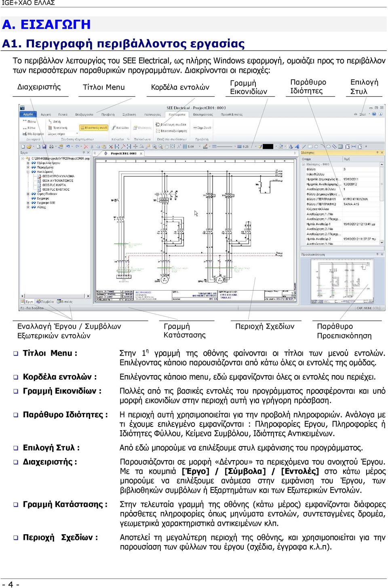Select sheet 0006 PLC ΕΛΕΓΧΟΣ
This screenshot has height=588, width=388.
pos(54,189)
